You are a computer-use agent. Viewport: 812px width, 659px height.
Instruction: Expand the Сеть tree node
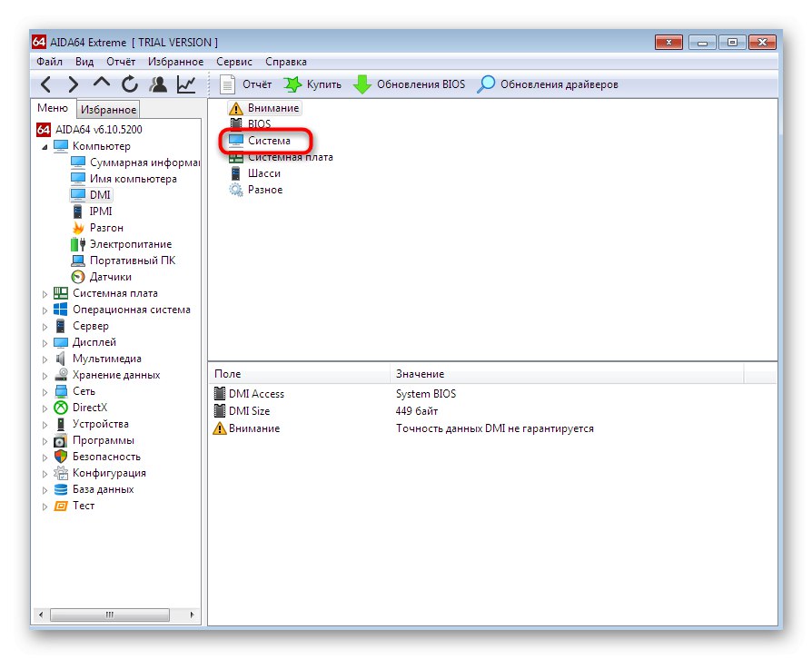coord(45,392)
